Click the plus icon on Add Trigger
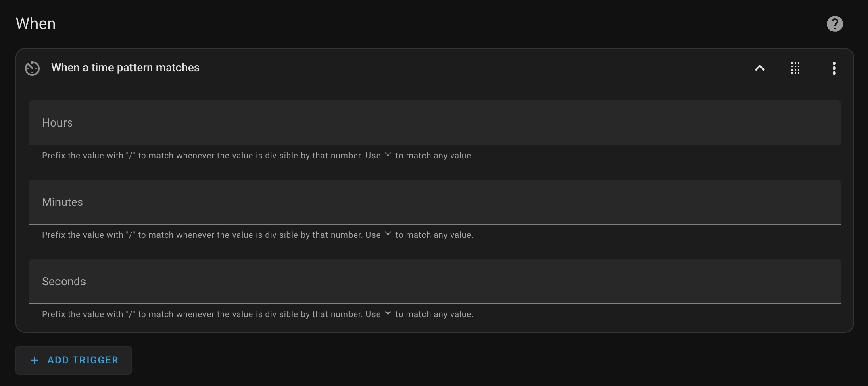Screen dimensions: 868x386 coord(35,360)
